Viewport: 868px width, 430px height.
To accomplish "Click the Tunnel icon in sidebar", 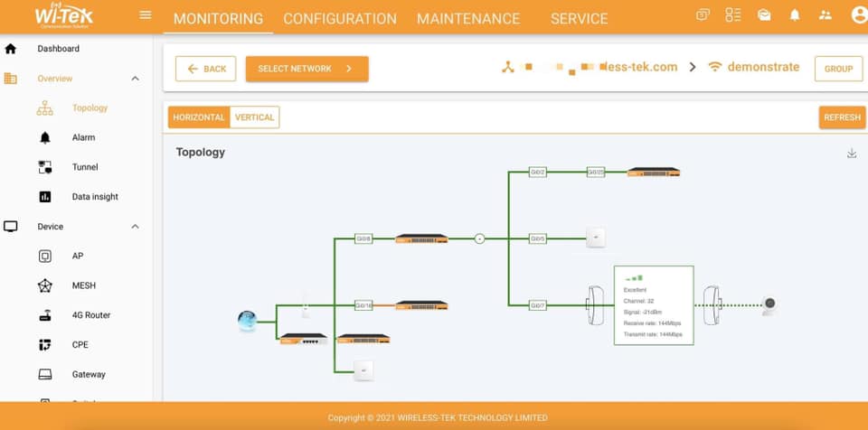I will [45, 167].
